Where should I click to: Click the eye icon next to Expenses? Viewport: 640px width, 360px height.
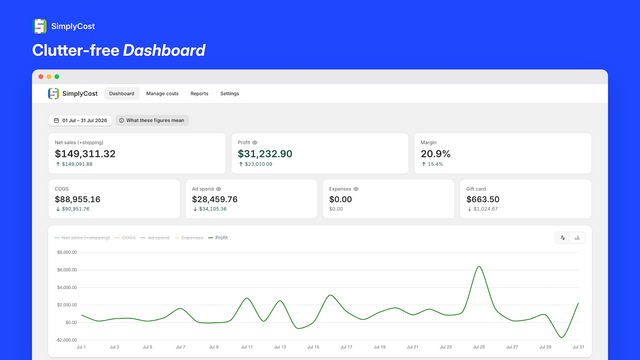tap(356, 189)
